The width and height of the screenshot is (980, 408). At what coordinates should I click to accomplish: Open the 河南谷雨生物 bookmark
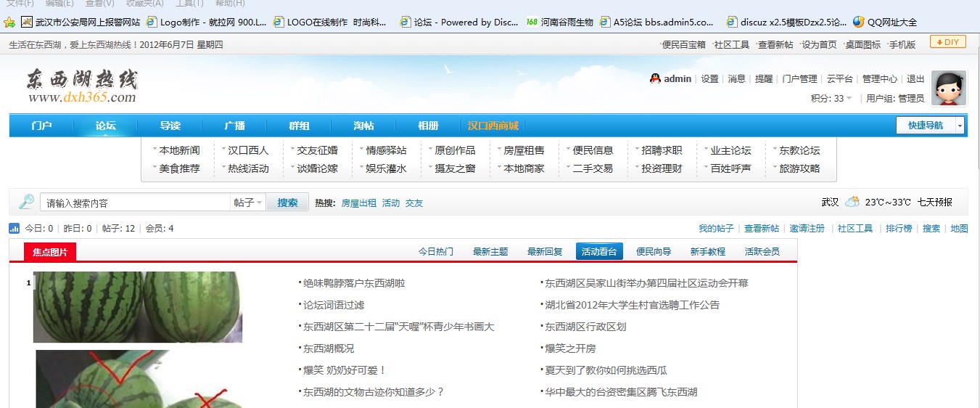[560, 22]
